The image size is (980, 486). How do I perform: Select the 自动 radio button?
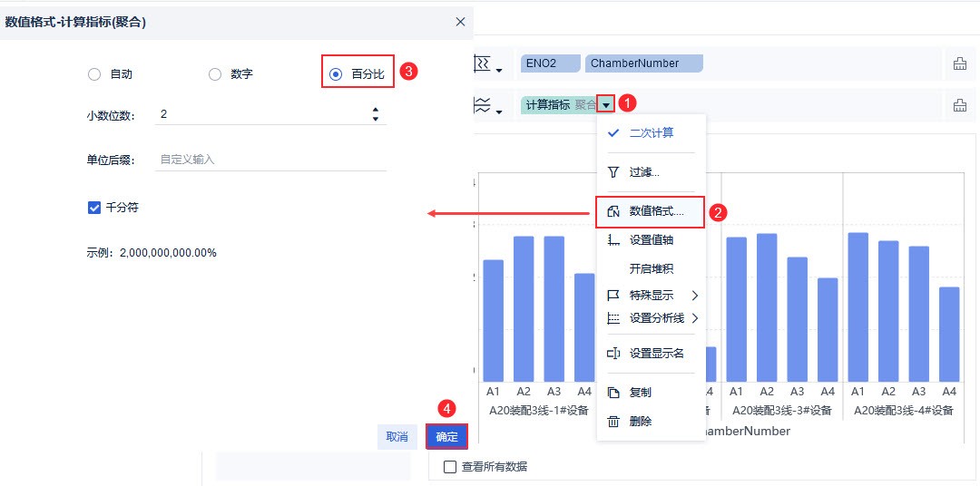click(x=94, y=74)
